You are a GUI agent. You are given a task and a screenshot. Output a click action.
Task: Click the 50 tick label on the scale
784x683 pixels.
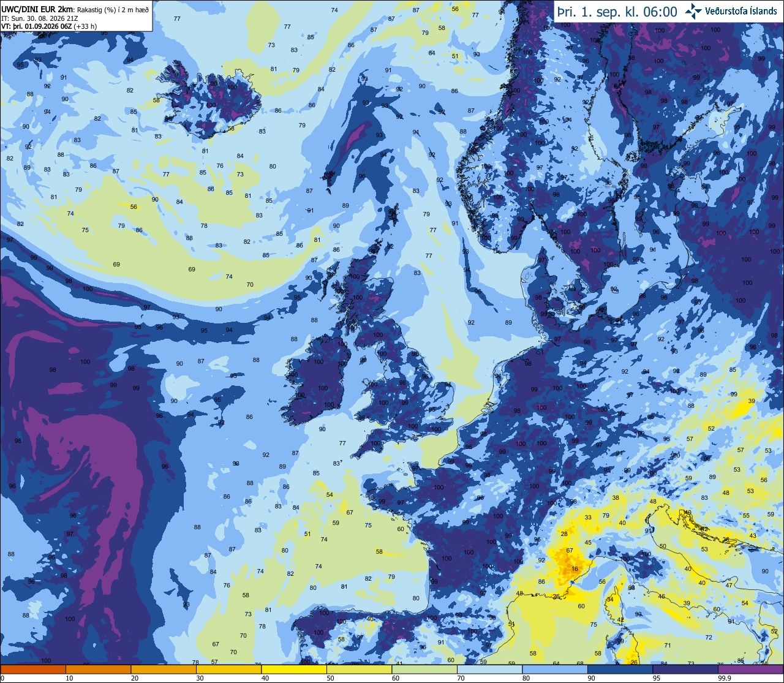330,678
